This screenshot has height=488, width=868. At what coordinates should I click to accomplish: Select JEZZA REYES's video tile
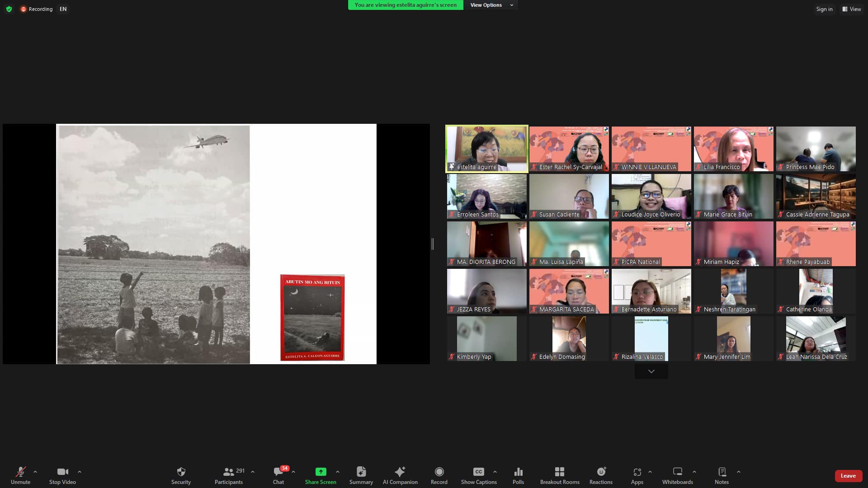coord(486,291)
